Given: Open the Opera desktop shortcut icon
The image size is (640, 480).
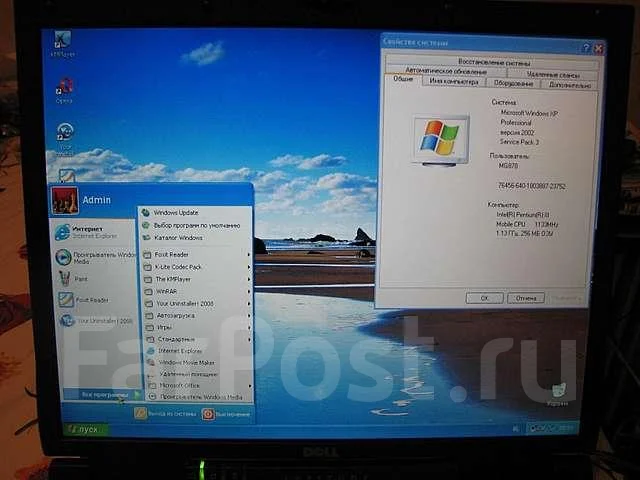Looking at the screenshot, I should coord(64,90).
